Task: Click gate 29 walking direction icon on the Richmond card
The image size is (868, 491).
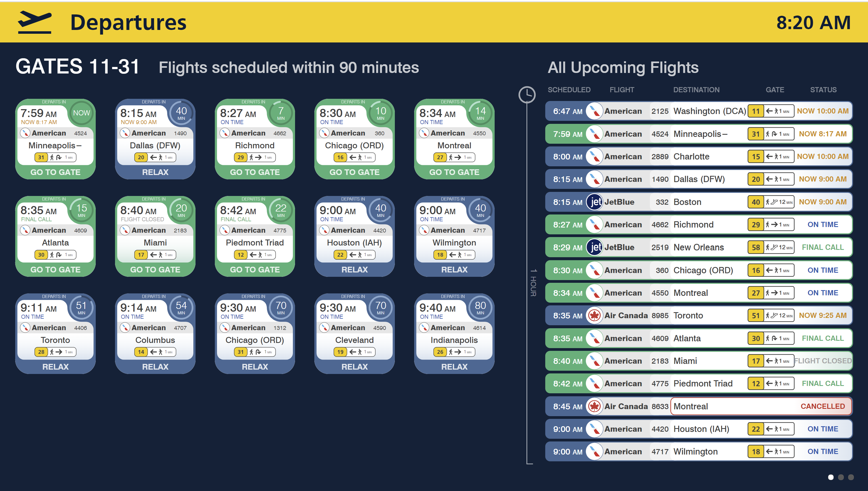Action: pyautogui.click(x=255, y=158)
